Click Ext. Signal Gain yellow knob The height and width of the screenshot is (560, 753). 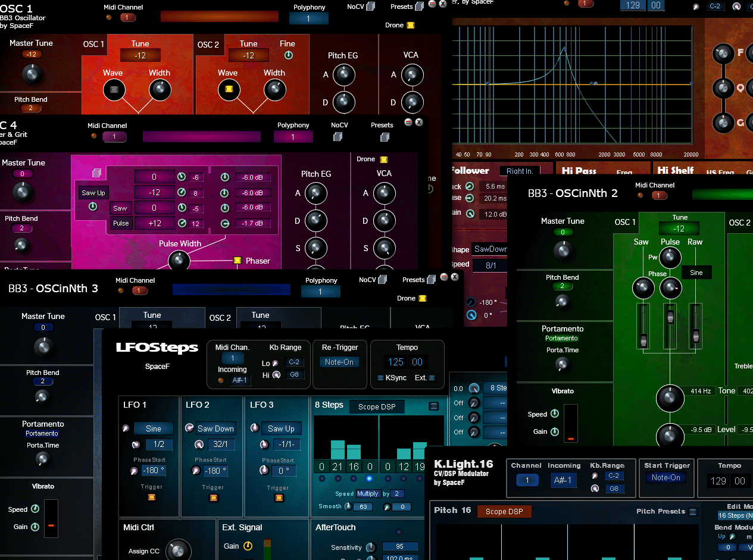[x=248, y=546]
